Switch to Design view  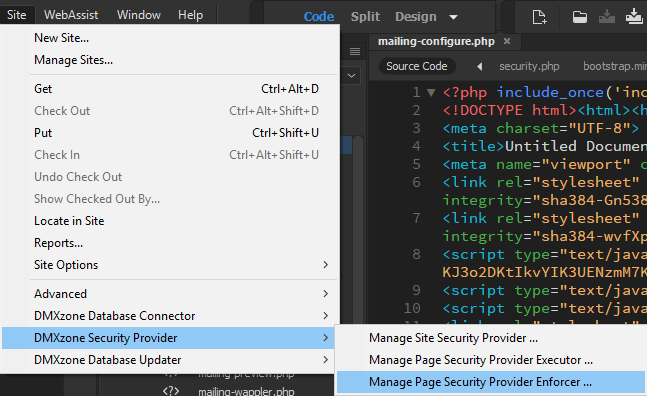click(416, 16)
